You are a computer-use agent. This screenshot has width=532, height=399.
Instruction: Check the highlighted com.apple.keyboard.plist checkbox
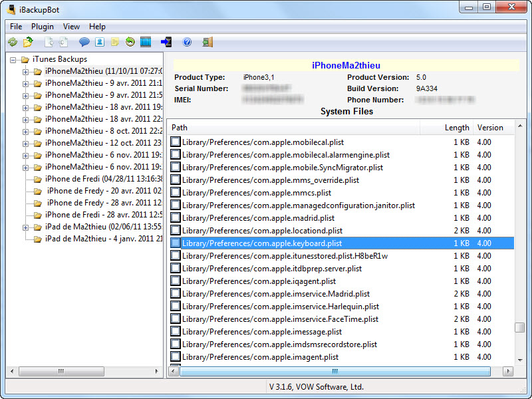176,243
